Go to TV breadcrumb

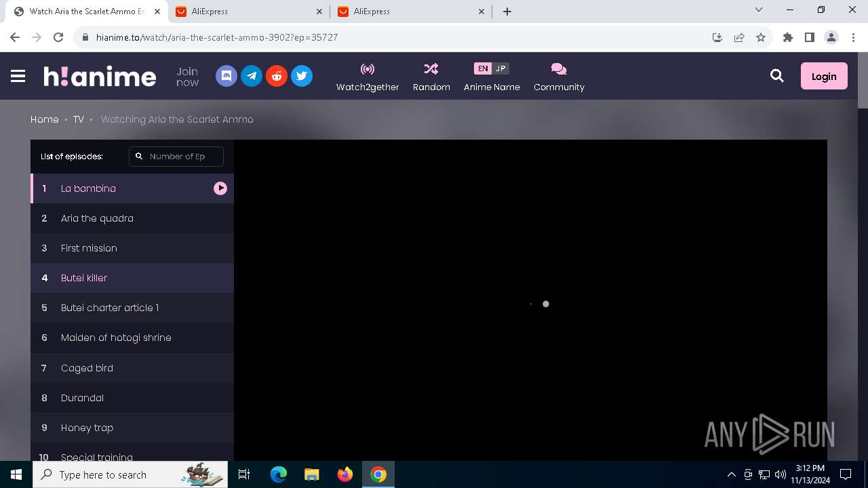click(79, 119)
